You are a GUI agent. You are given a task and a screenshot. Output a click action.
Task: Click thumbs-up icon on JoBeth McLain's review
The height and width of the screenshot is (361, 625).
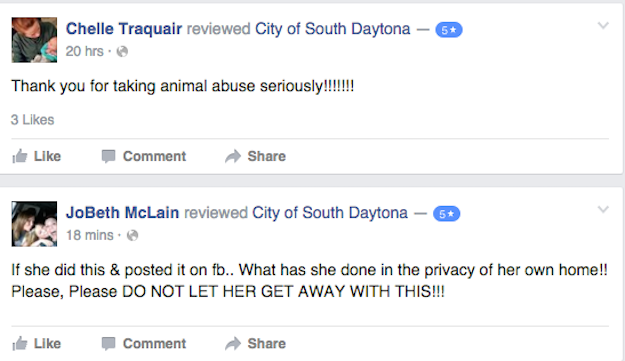(x=20, y=343)
